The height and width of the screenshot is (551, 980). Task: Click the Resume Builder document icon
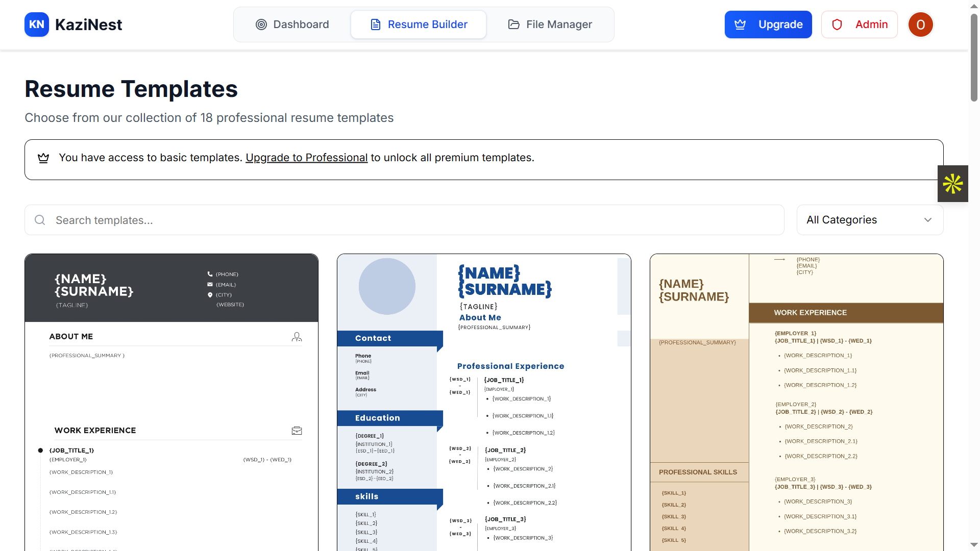pos(376,24)
